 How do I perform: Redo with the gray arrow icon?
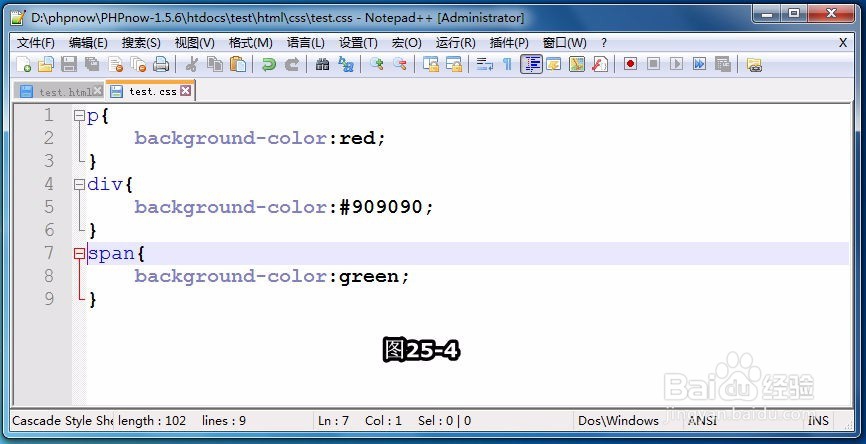coord(292,65)
